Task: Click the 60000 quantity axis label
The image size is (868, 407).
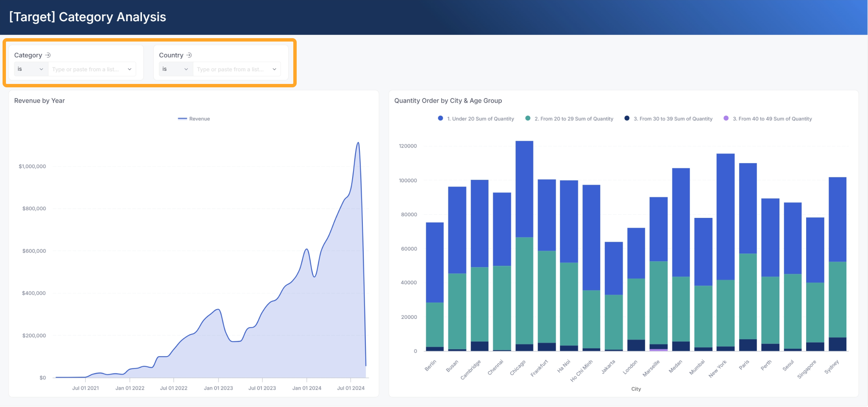Action: pyautogui.click(x=409, y=248)
